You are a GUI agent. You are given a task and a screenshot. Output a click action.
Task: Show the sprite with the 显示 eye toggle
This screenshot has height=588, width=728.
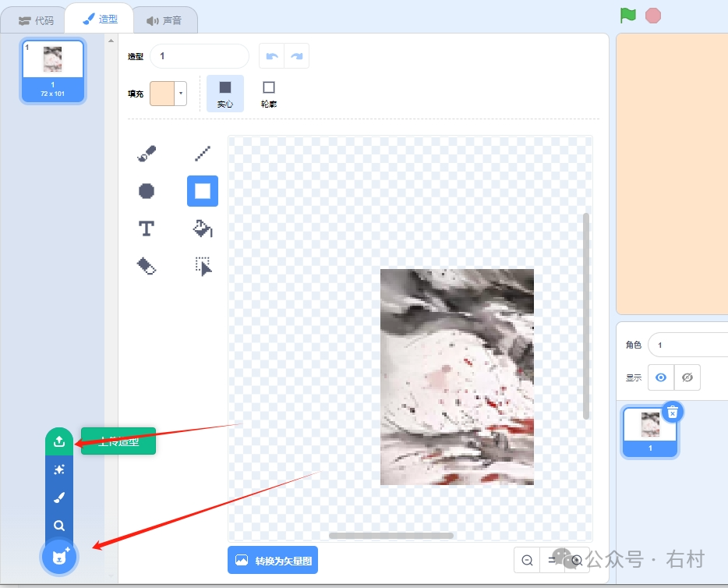(x=661, y=377)
